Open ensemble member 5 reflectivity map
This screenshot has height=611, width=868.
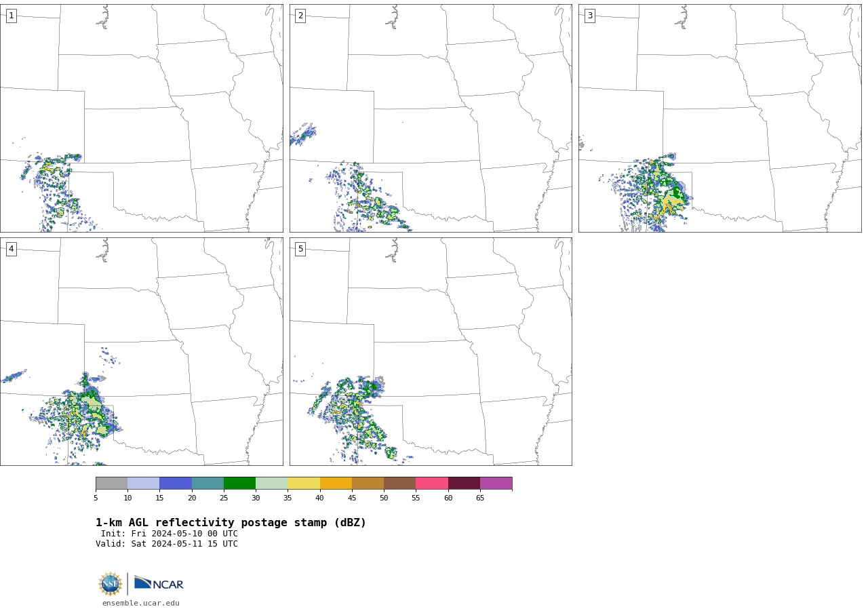(431, 351)
